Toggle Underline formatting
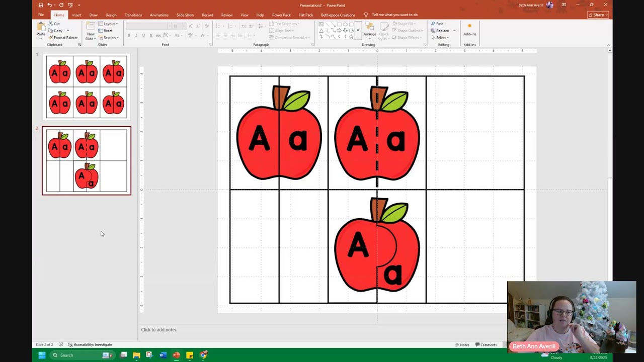The height and width of the screenshot is (362, 644). pos(143,35)
